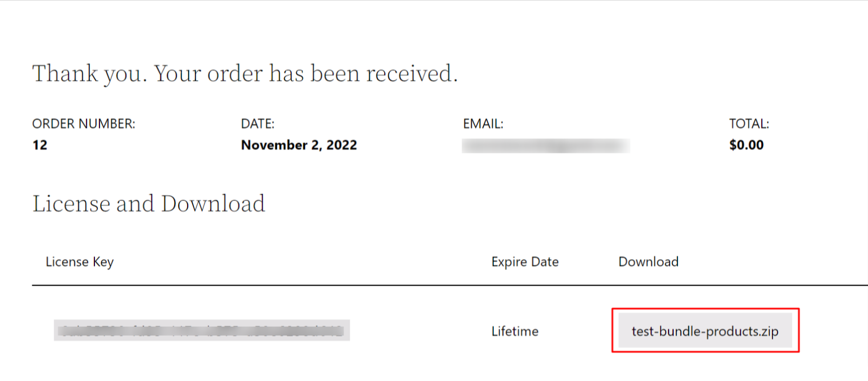Click "Download" in the License and Download heading

213,203
